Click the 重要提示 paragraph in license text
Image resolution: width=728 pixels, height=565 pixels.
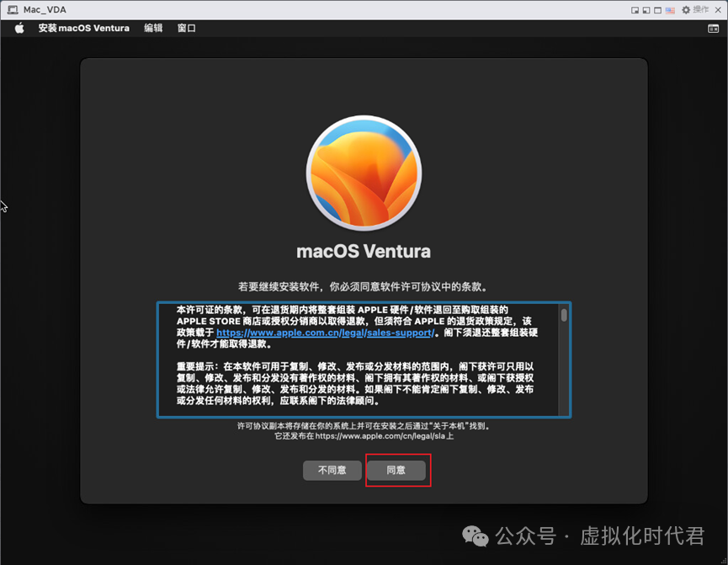pos(355,384)
